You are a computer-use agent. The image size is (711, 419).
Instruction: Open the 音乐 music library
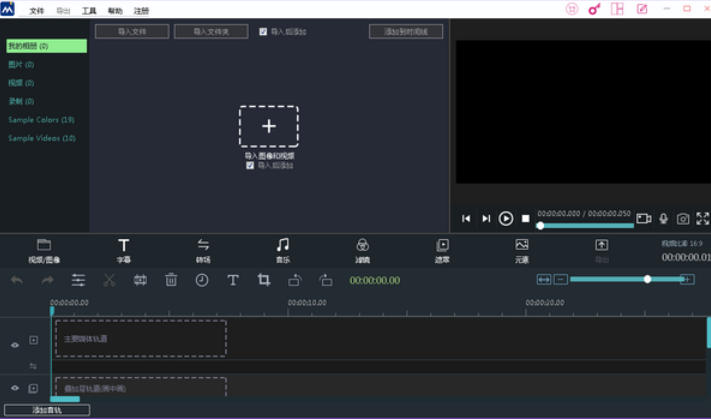point(283,249)
